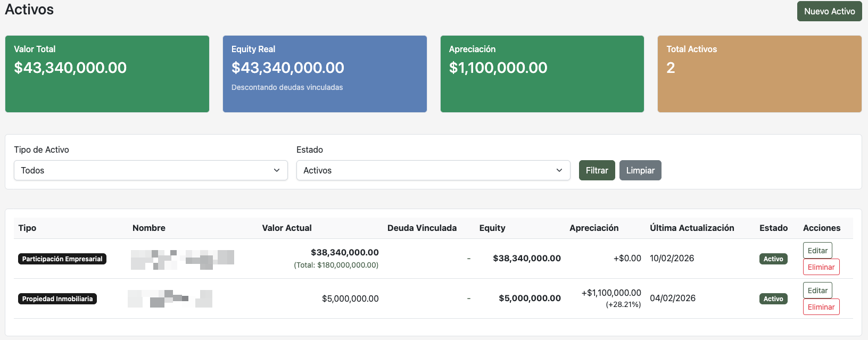
Task: Click the Descontando deudas vinculadas caption
Action: pos(287,87)
